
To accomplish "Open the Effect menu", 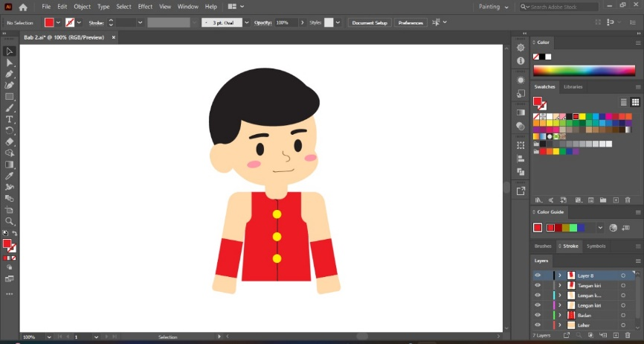I will [x=145, y=7].
